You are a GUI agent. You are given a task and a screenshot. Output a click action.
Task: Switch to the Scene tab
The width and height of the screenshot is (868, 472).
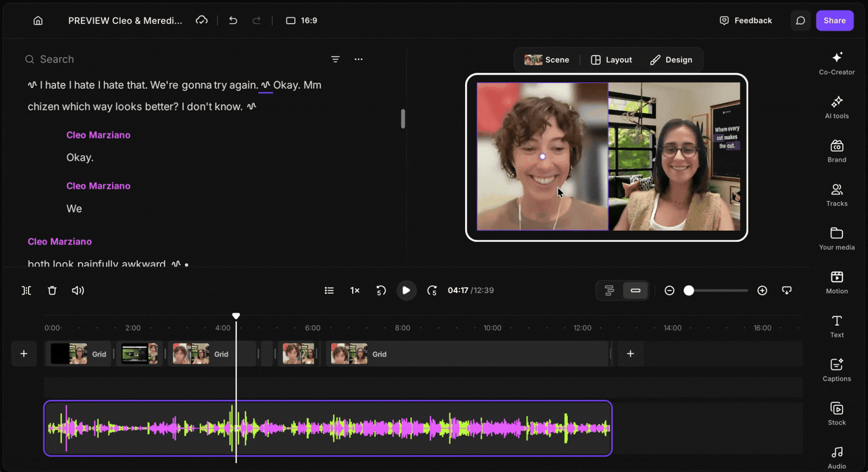click(547, 60)
